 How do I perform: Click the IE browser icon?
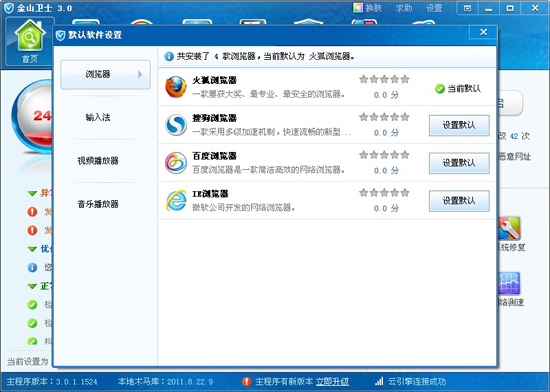pos(176,201)
